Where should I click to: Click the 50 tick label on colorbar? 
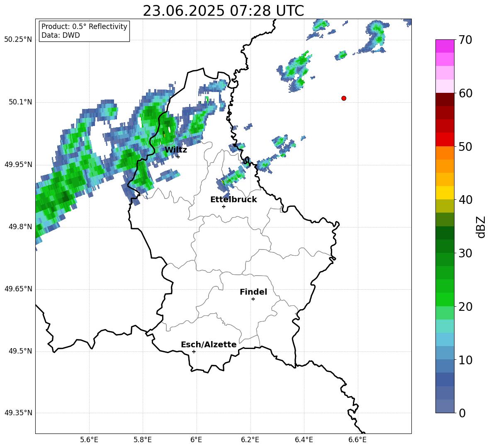(465, 147)
